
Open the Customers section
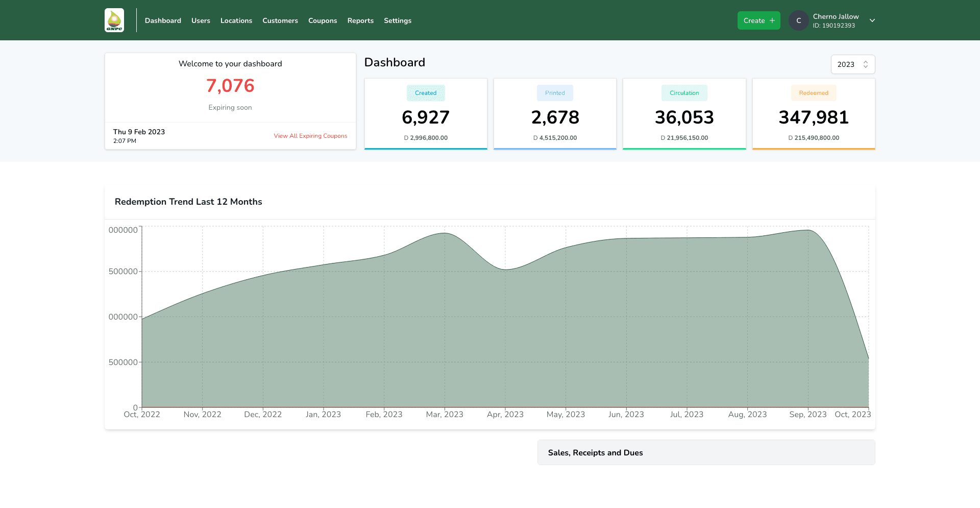[280, 20]
